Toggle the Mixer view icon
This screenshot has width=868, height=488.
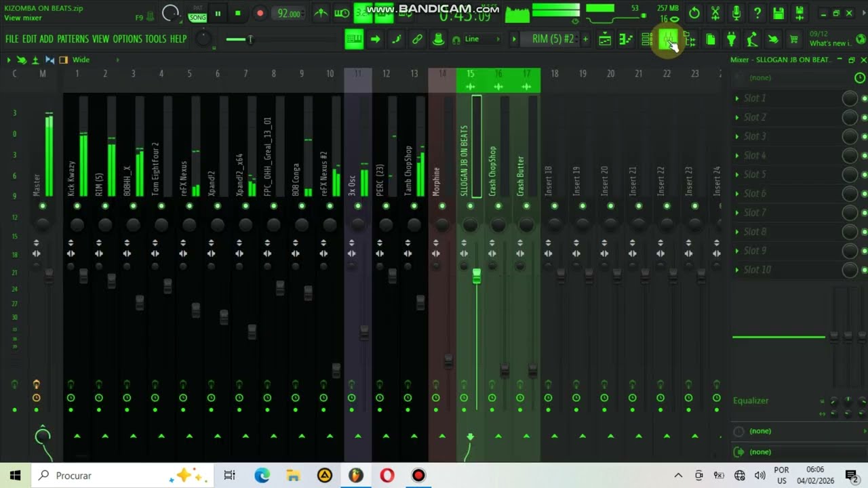(668, 40)
